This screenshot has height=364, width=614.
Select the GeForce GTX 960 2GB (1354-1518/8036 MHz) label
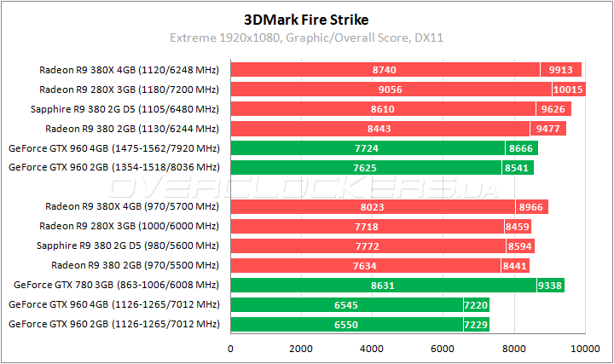point(113,167)
